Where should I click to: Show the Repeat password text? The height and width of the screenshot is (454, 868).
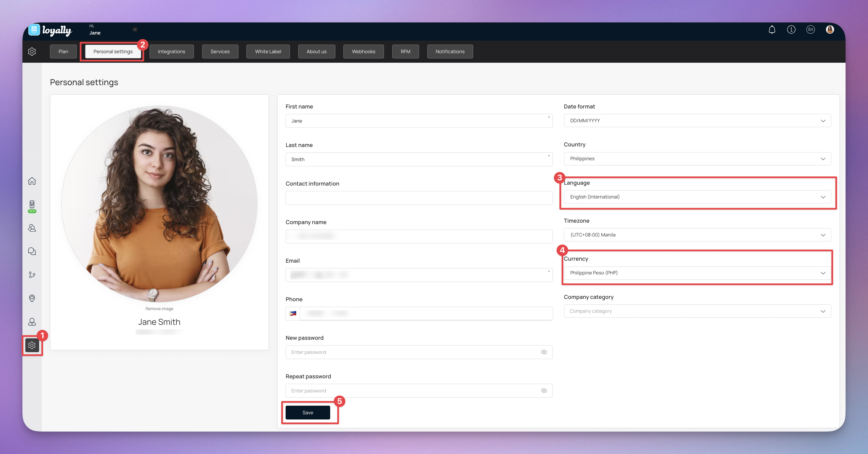544,391
